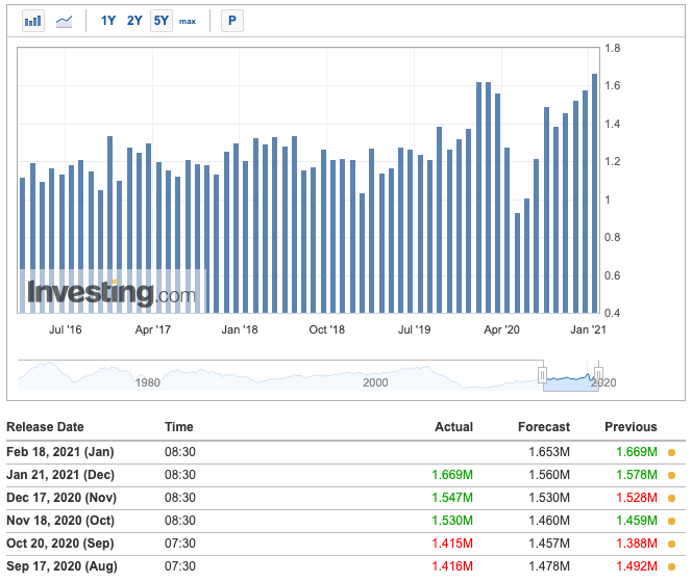Click actual value 1.416M
Viewport: 691px width, 581px height.
(x=452, y=566)
